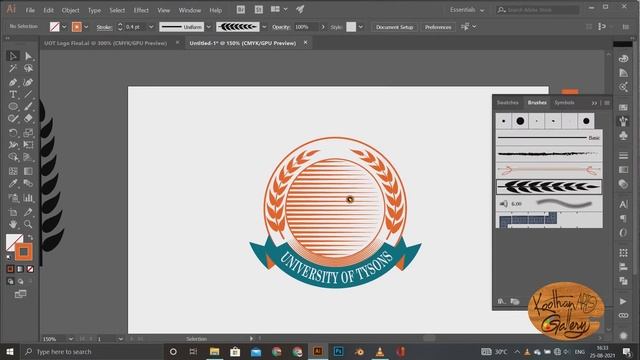Screen dimensions: 640x360
Task: Open the Object menu
Action: (70, 10)
